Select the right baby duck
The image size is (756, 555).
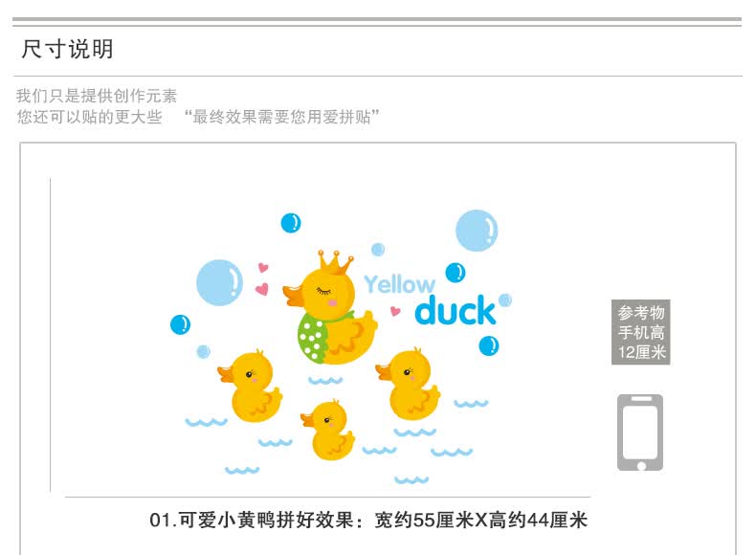[x=408, y=384]
